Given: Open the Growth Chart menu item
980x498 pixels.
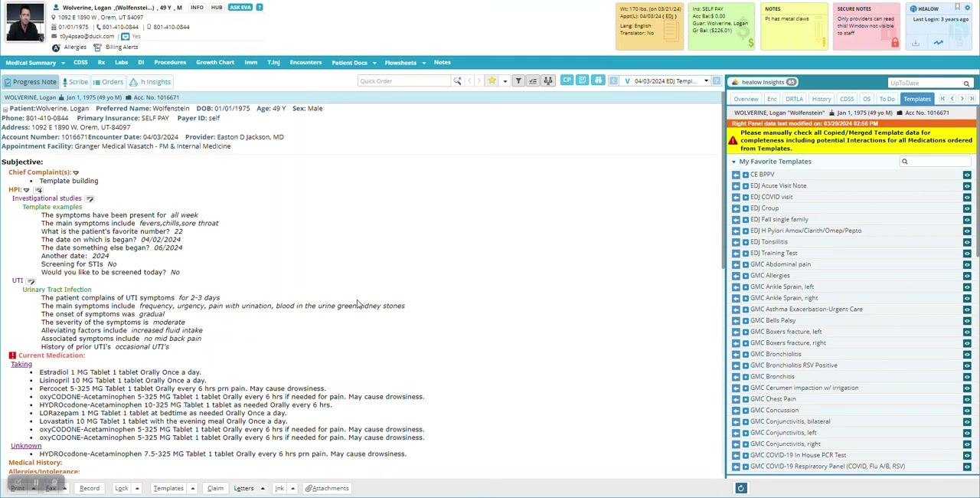Looking at the screenshot, I should coord(215,62).
